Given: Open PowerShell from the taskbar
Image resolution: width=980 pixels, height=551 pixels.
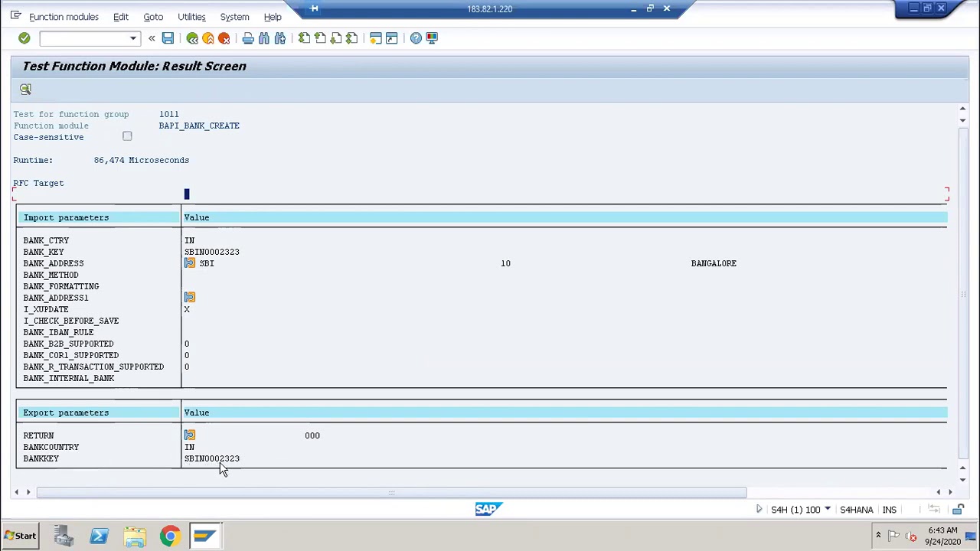Looking at the screenshot, I should pos(99,536).
